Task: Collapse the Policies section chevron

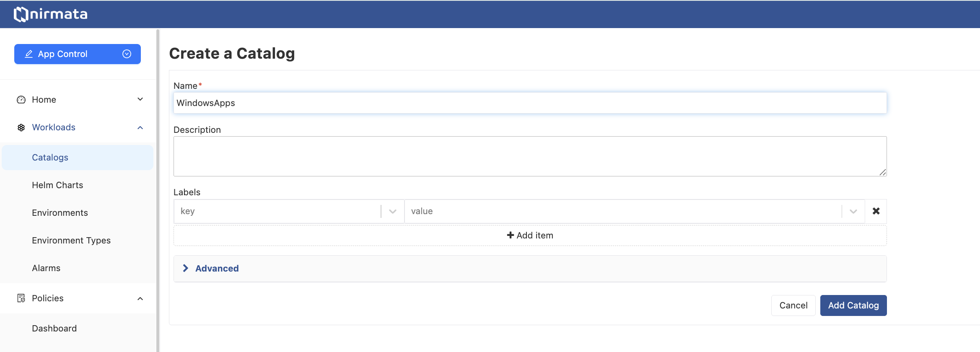Action: [140, 298]
